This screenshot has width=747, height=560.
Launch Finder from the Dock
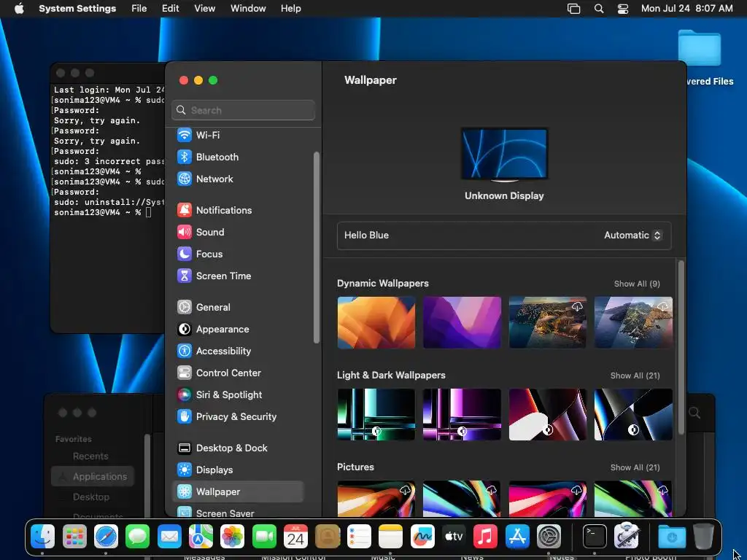click(x=43, y=537)
